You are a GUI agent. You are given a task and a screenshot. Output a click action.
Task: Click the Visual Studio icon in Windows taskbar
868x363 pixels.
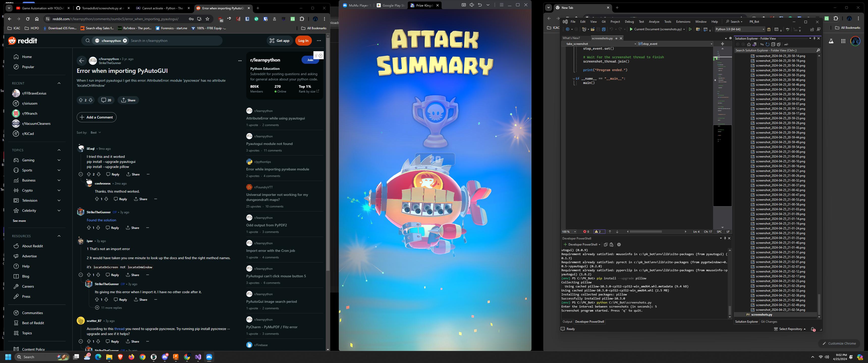[198, 357]
